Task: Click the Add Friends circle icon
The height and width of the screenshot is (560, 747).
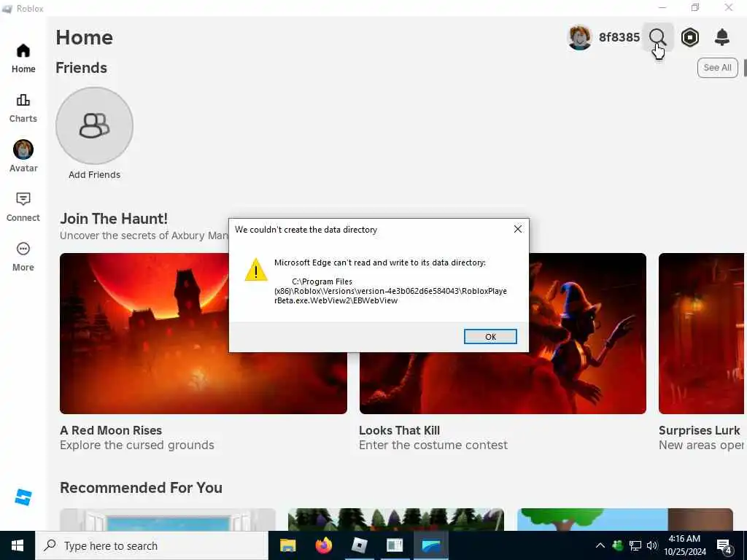Action: point(94,125)
